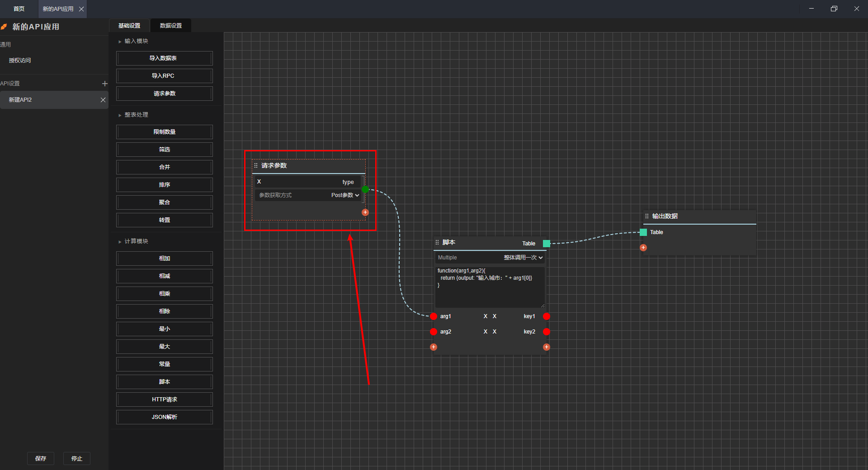Click the plus icon in 输出数据 node
The width and height of the screenshot is (868, 470).
click(643, 248)
